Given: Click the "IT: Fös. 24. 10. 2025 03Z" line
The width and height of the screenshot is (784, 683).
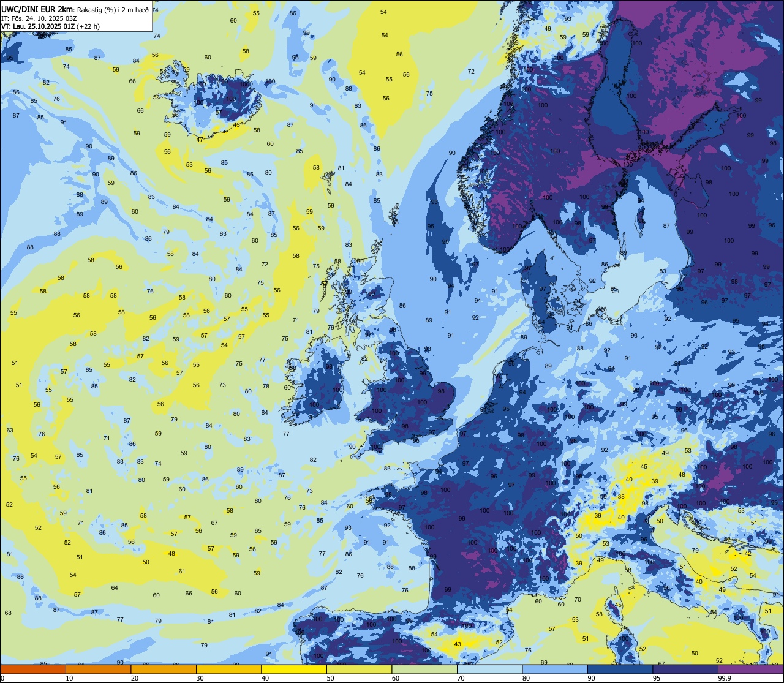Looking at the screenshot, I should pos(39,18).
